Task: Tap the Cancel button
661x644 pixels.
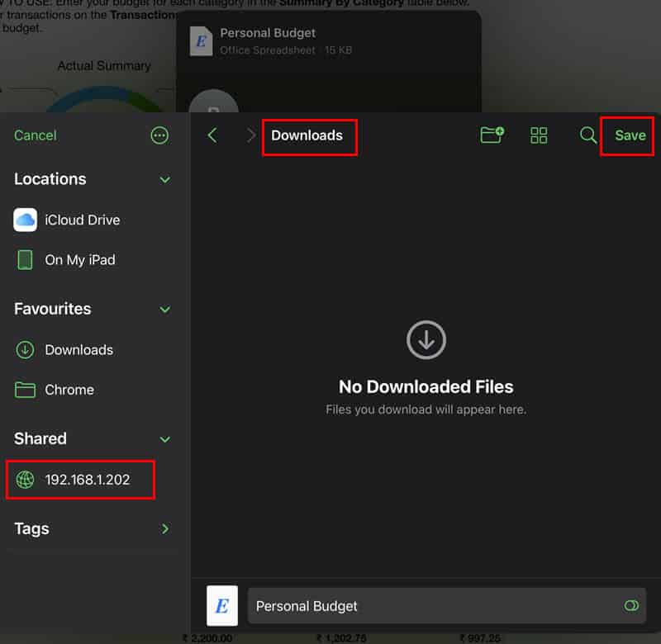Action: tap(36, 135)
